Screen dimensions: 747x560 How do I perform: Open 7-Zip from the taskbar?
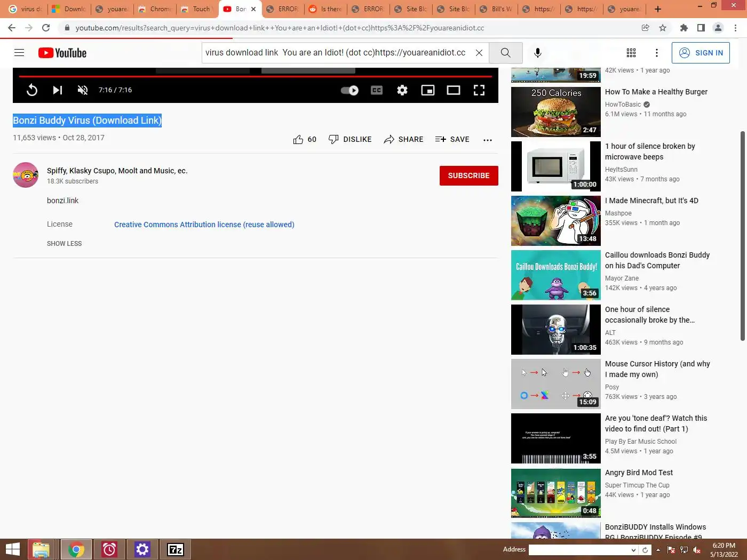[x=176, y=549]
